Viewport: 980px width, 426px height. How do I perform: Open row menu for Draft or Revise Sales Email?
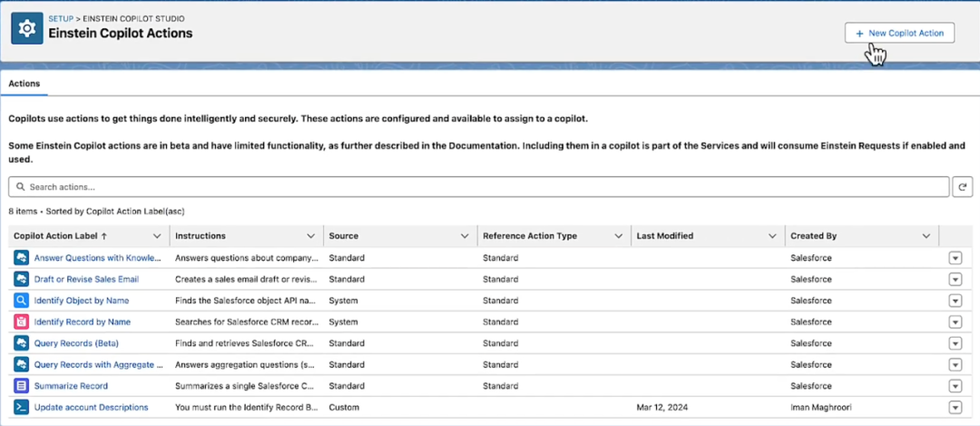pyautogui.click(x=955, y=280)
